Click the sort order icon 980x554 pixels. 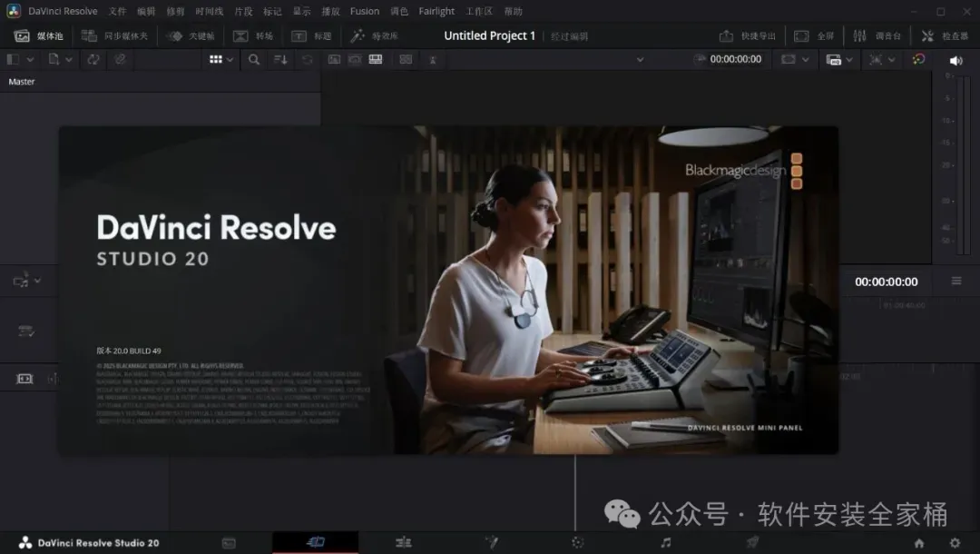[280, 59]
